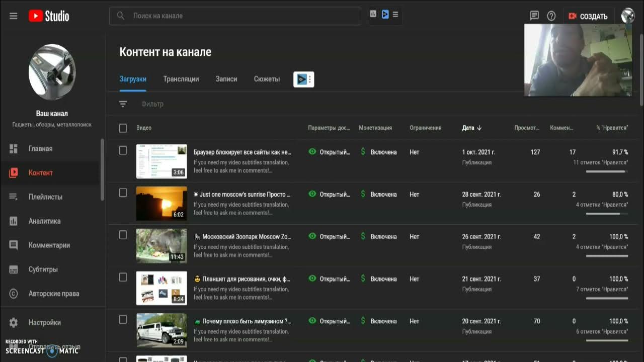Select checkbox for Браузер блокирует video

123,151
